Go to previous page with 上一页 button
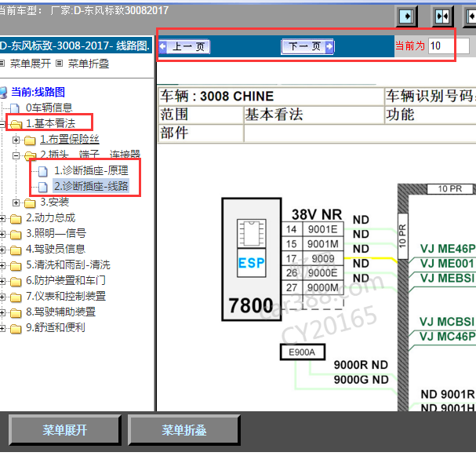476x456 pixels. [x=184, y=46]
